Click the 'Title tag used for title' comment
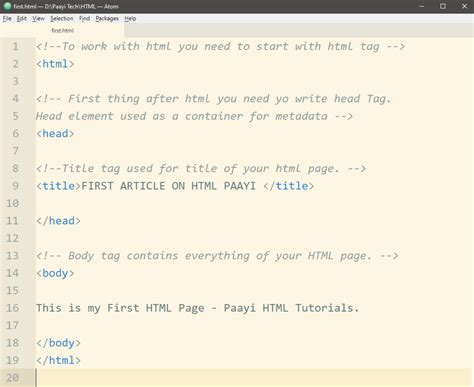Image resolution: width=474 pixels, height=387 pixels. (201, 168)
